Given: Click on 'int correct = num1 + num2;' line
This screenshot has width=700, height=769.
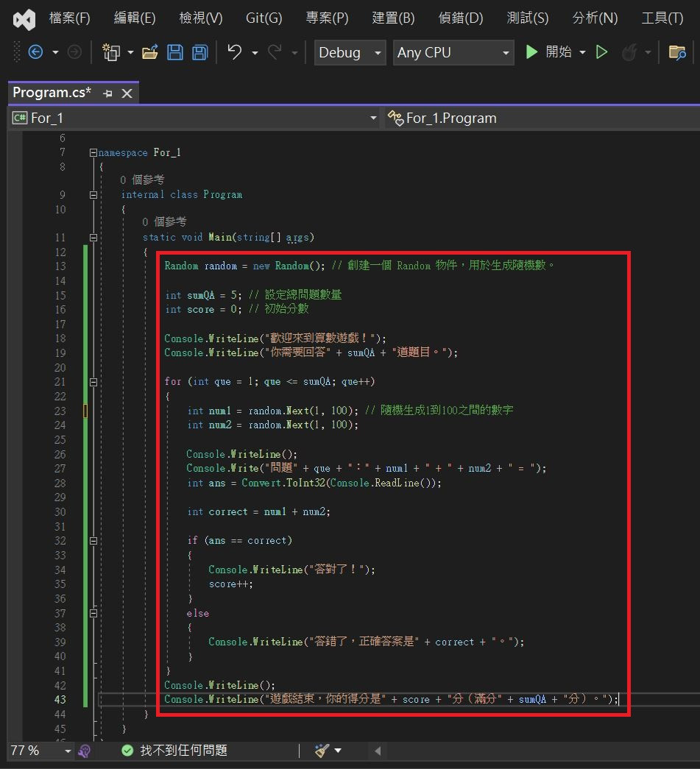Looking at the screenshot, I should point(258,511).
